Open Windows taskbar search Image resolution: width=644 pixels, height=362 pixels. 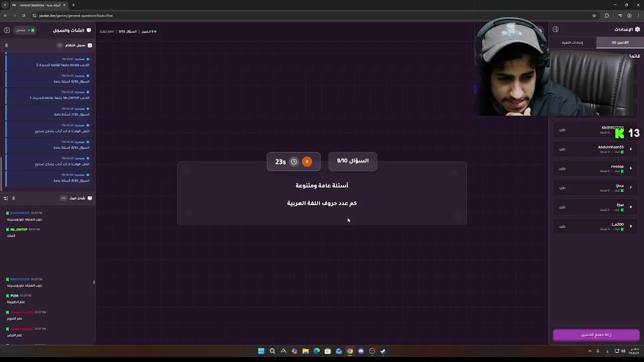(x=272, y=351)
